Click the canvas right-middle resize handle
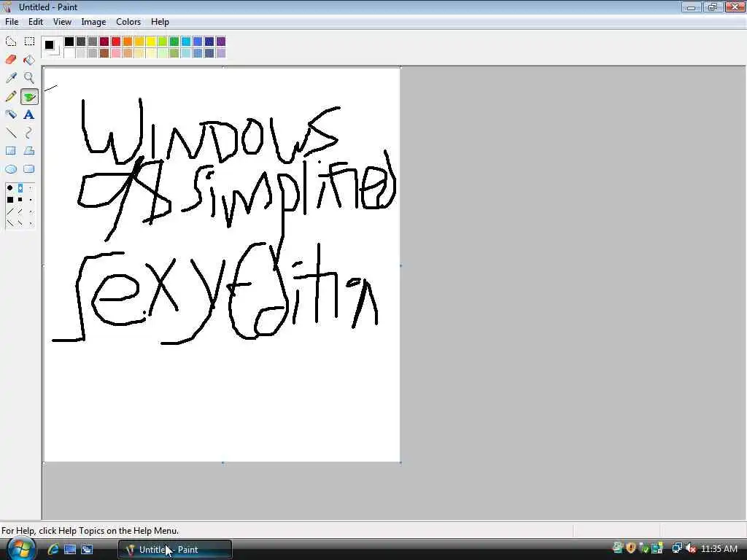The width and height of the screenshot is (747, 560). point(400,265)
